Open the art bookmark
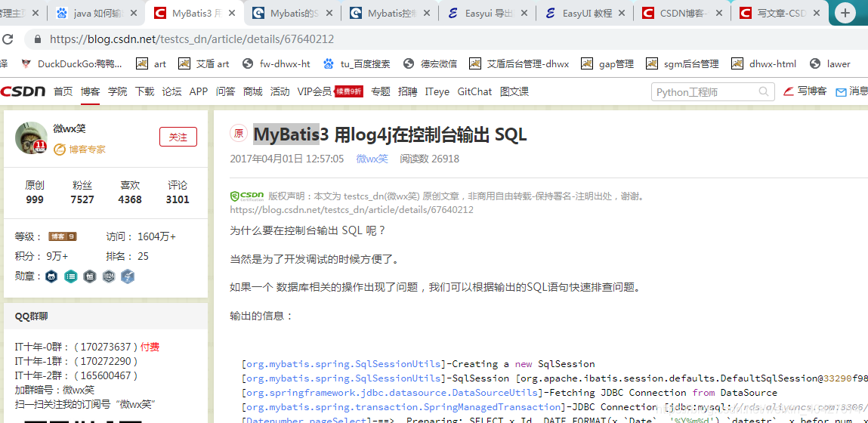This screenshot has height=423, width=868. (151, 63)
